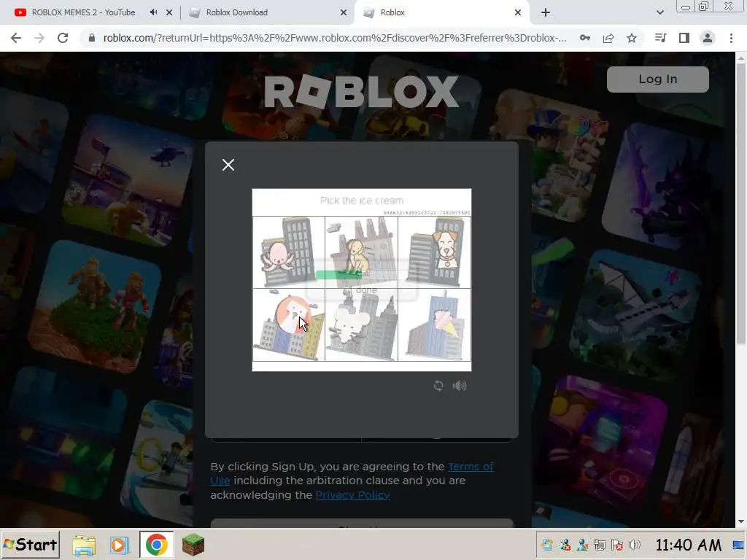This screenshot has height=560, width=747.
Task: Open Chrome's three-dot menu
Action: click(731, 38)
